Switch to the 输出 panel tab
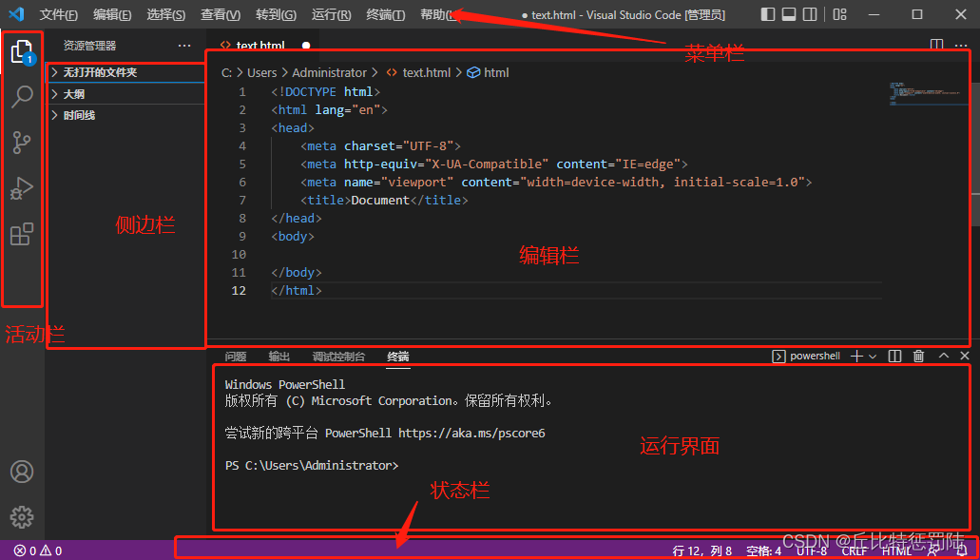 click(x=279, y=357)
